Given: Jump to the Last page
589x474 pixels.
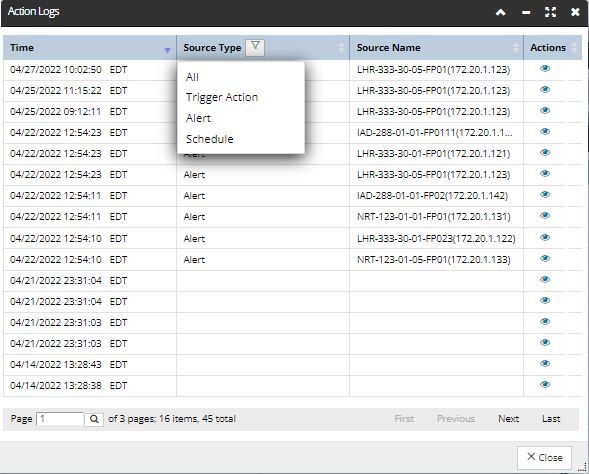Looking at the screenshot, I should [551, 419].
